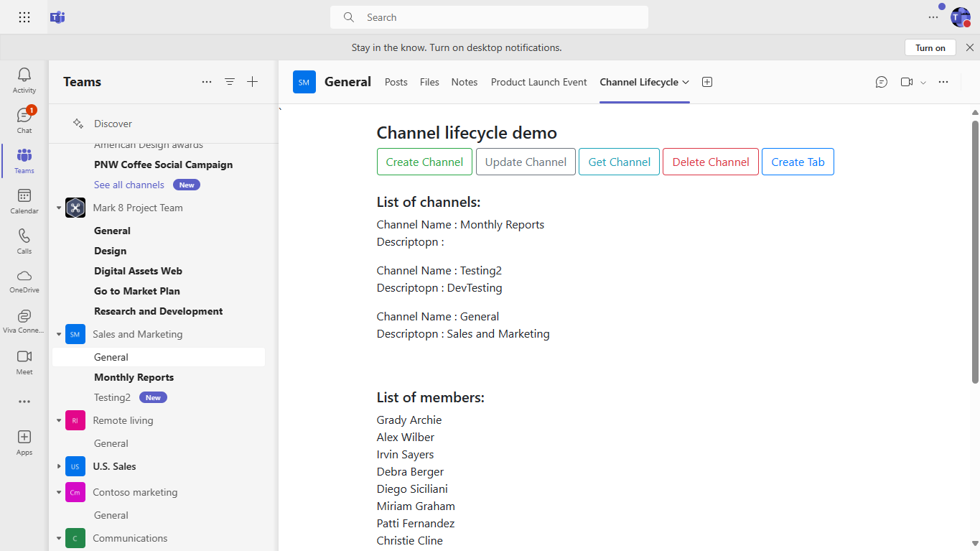The image size is (980, 551).
Task: Click the Microsoft Teams logo icon
Action: [57, 17]
